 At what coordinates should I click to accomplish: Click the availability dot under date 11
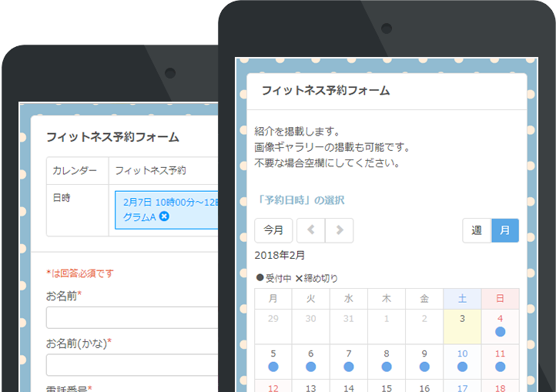500,367
